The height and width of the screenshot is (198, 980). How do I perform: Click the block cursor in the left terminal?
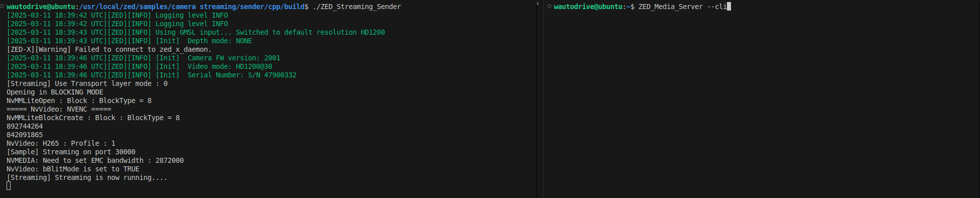tap(9, 186)
